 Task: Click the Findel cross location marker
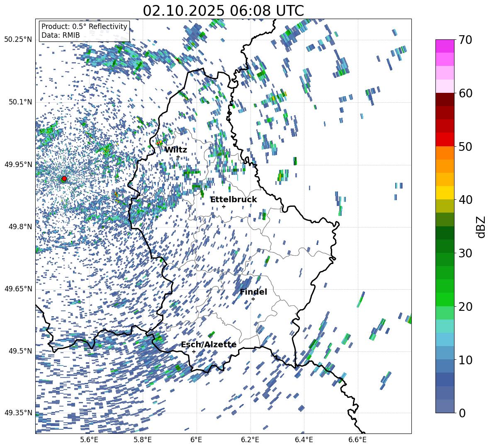pos(253,299)
